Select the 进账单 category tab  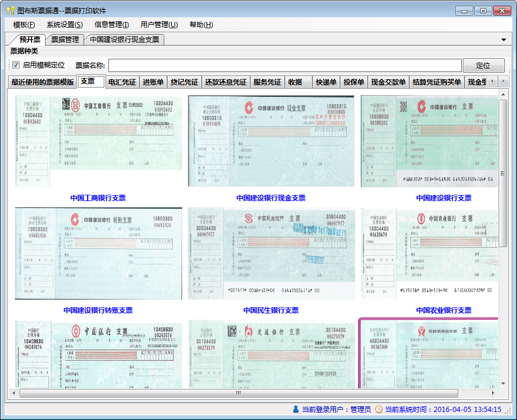click(153, 82)
